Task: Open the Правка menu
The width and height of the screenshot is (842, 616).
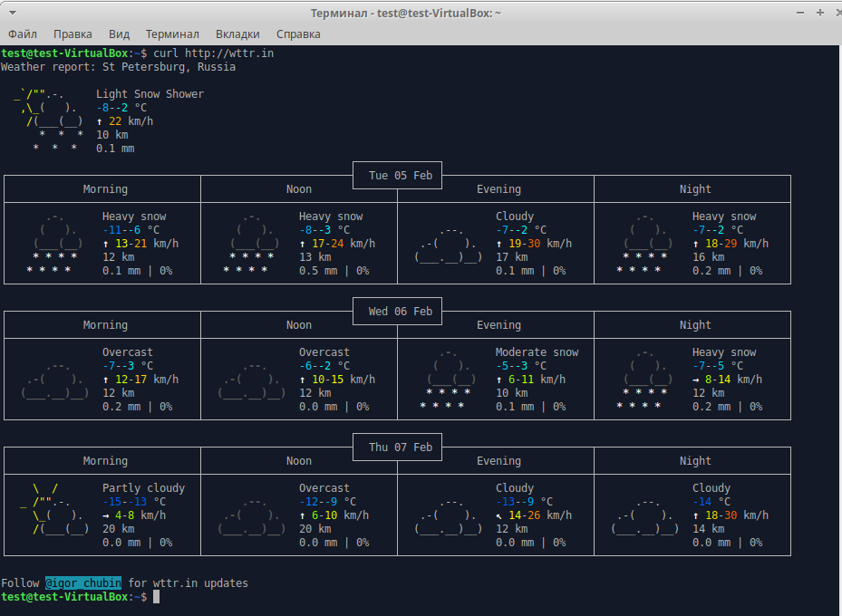Action: (x=73, y=34)
